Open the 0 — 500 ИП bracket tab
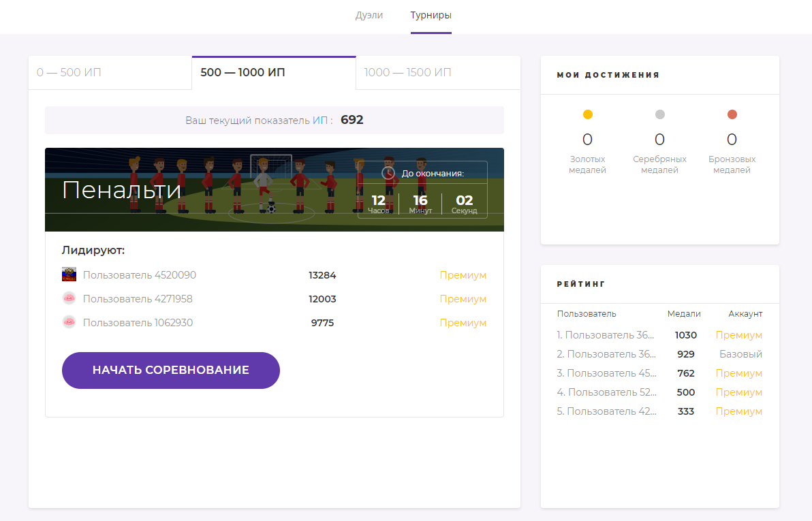This screenshot has height=521, width=812. [x=110, y=72]
